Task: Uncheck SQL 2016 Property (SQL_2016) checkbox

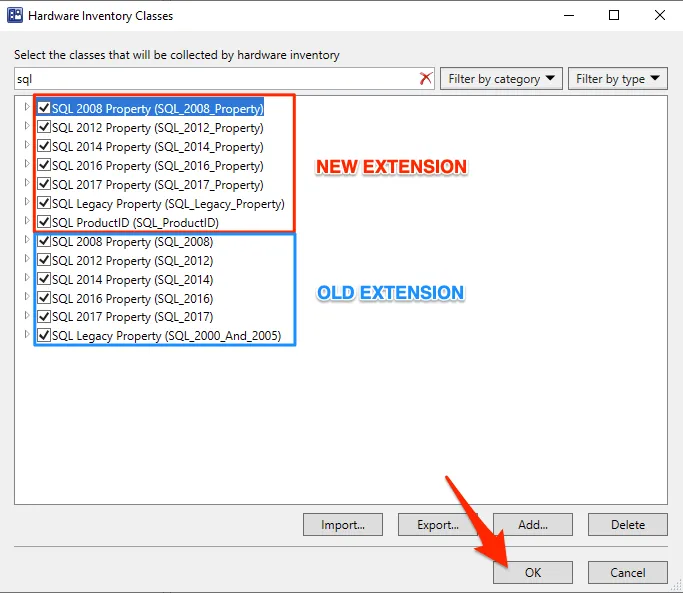Action: click(x=44, y=298)
